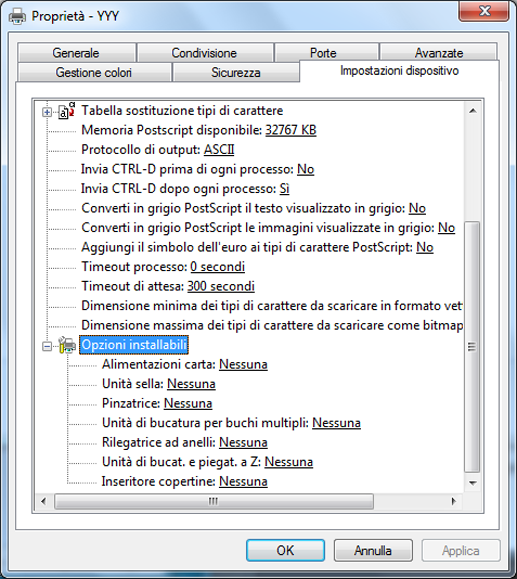Click Nessuna value for Pinzatrice

pos(188,403)
